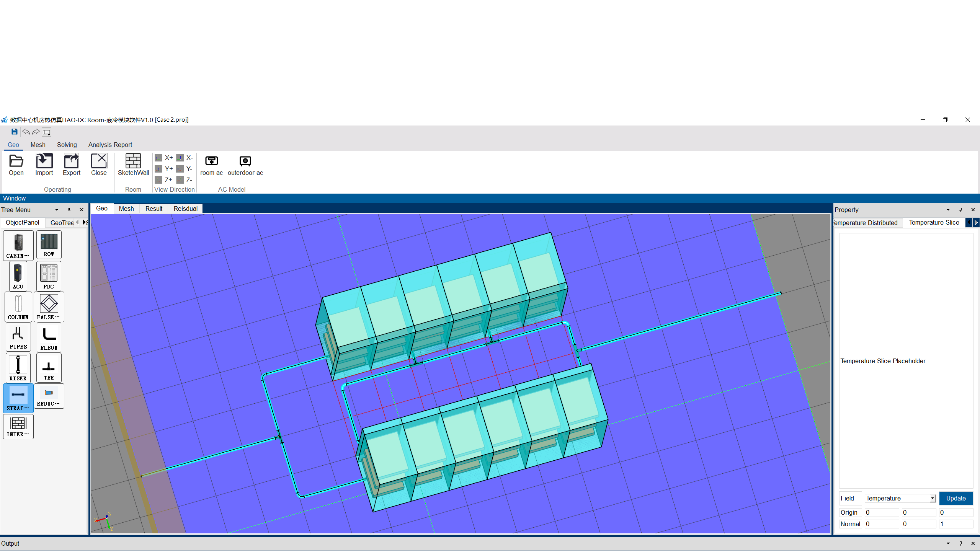Select the SketchWall tool
The width and height of the screenshot is (980, 551).
133,165
